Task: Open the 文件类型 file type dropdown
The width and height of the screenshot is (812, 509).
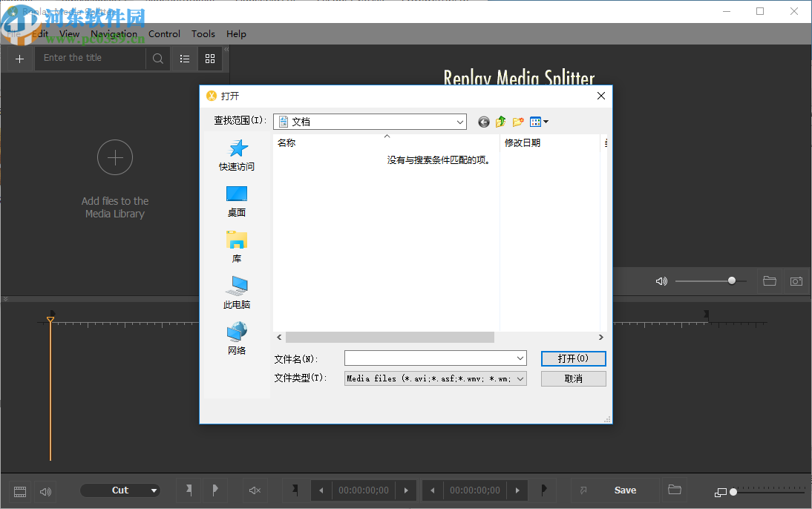Action: [x=520, y=378]
